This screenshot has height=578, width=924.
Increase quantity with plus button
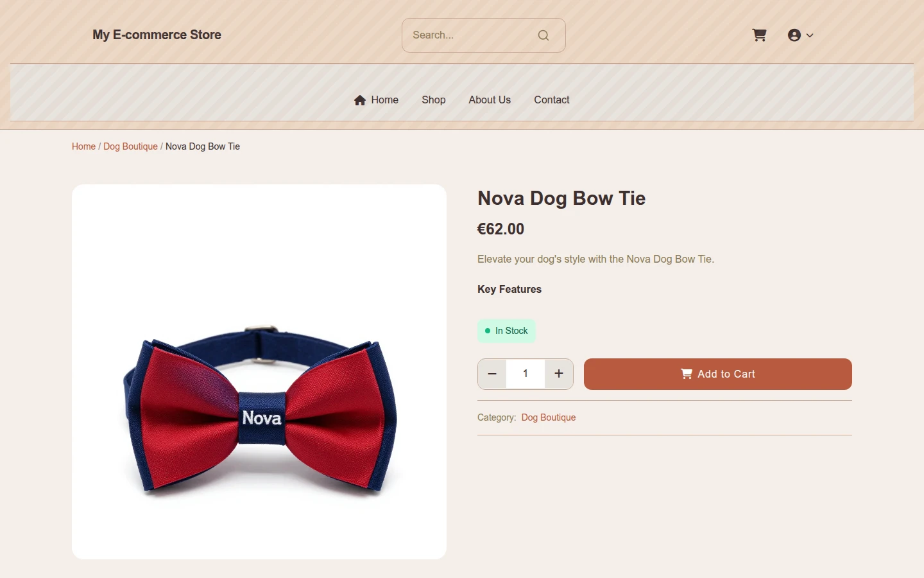point(559,374)
